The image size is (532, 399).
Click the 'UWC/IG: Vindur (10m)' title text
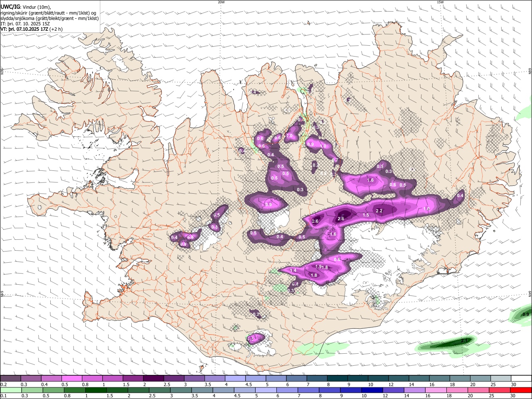(x=26, y=7)
